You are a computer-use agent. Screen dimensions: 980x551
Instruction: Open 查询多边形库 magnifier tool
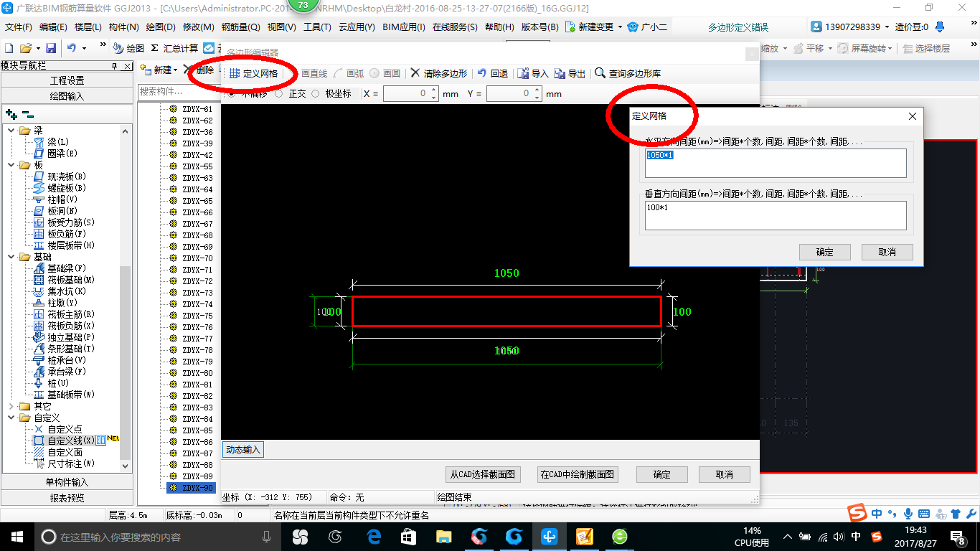600,73
